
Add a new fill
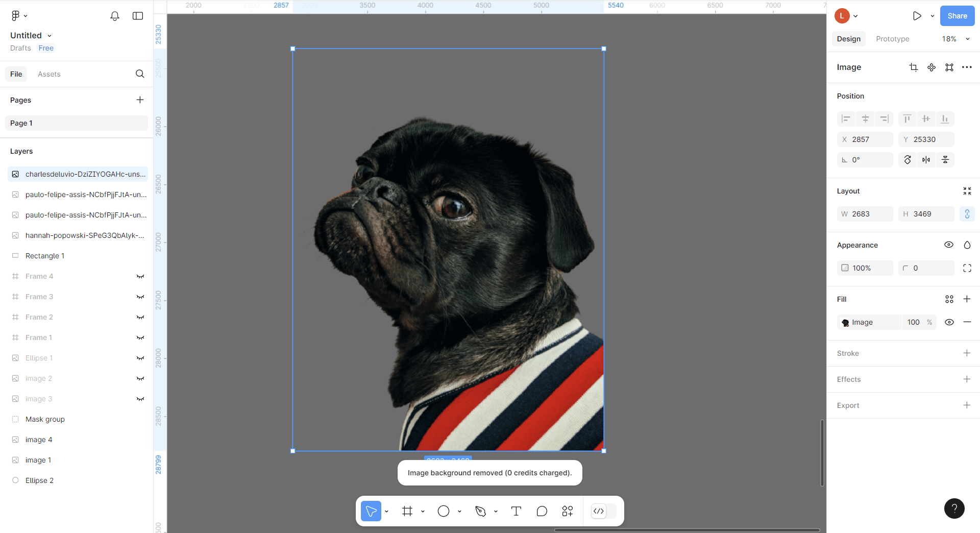967,299
